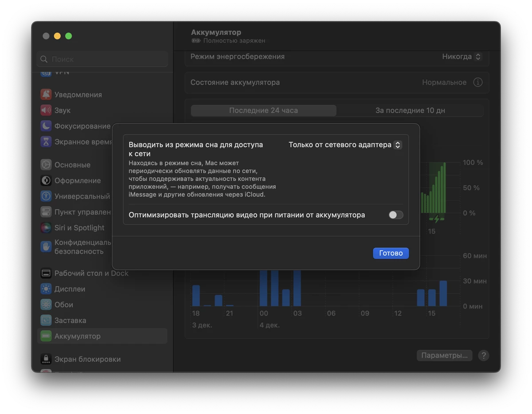This screenshot has height=414, width=532.
Task: Click the Рабочий стол и Dock icon
Action: [46, 273]
